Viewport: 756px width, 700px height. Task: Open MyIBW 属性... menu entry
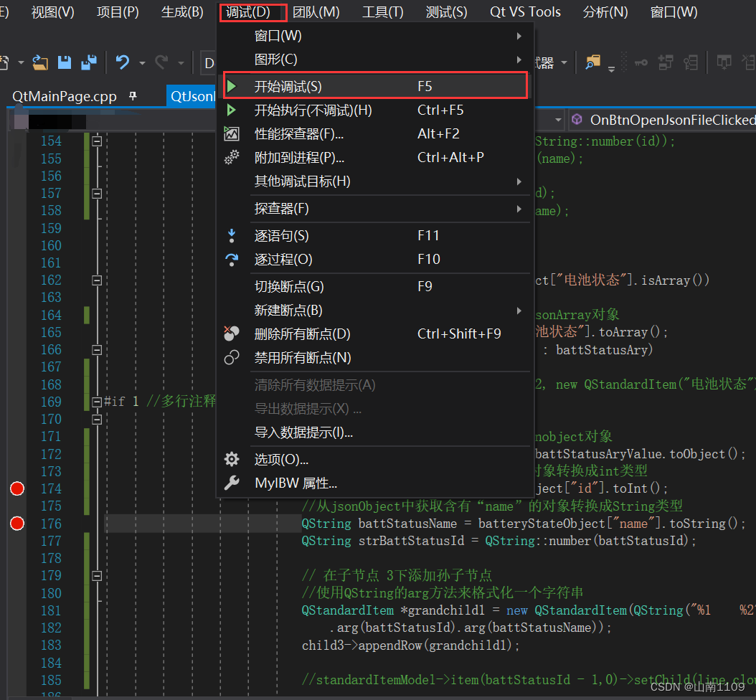(377, 483)
